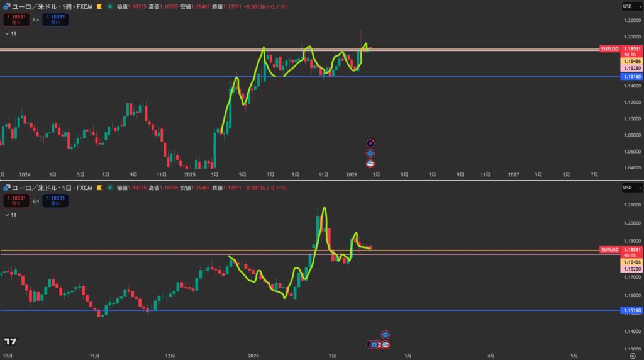
Task: Click the green market status dot, daily chart
Action: click(x=111, y=188)
